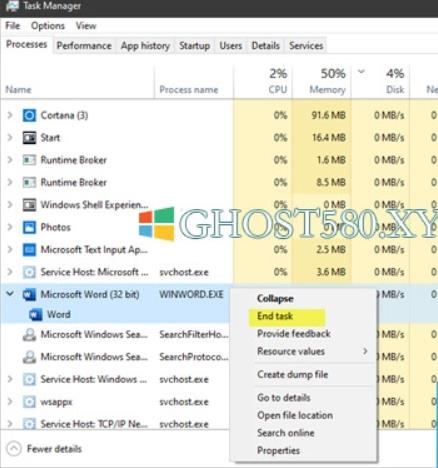Viewport: 438px width, 468px height.
Task: Click the Service Host: Microsoft gear icon
Action: pos(29,272)
